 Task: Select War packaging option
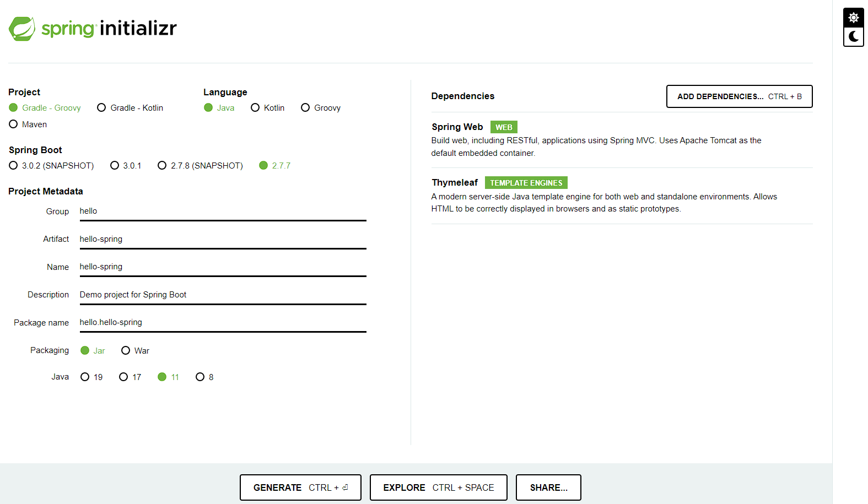point(135,351)
